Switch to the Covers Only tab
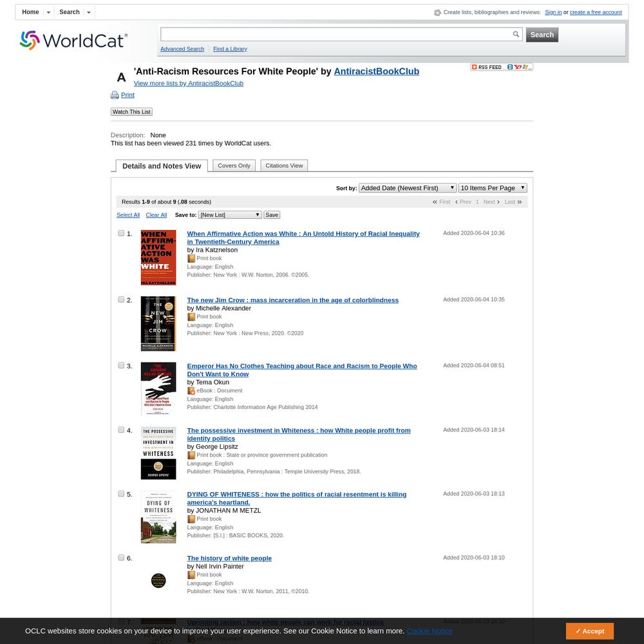The width and height of the screenshot is (644, 644). tap(234, 166)
